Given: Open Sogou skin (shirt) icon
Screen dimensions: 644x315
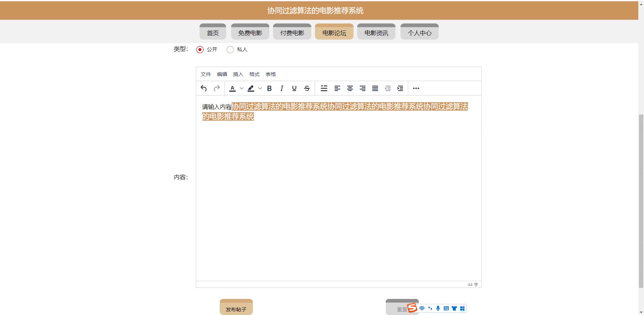Looking at the screenshot, I should point(454,308).
